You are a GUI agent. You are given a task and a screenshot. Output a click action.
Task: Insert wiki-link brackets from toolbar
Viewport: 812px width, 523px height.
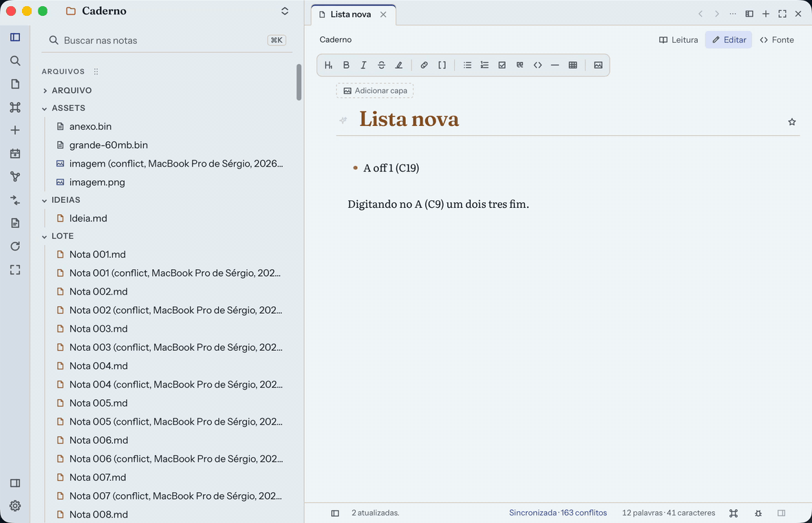[442, 65]
